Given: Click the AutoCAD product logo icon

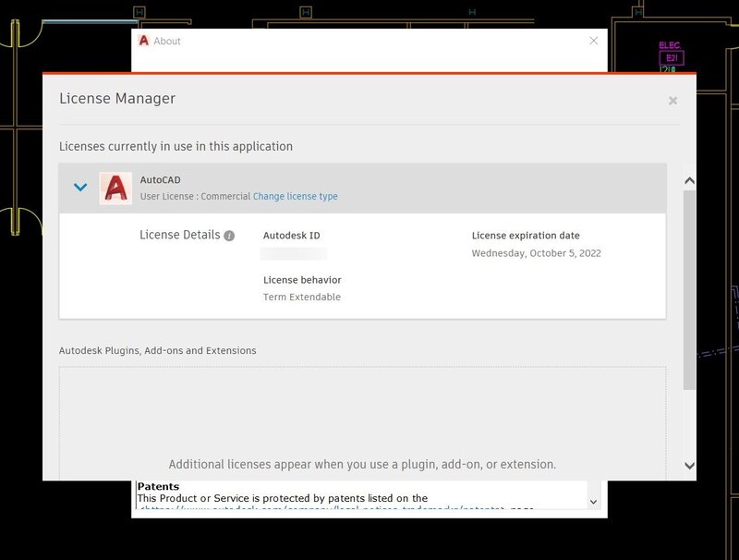Looking at the screenshot, I should click(115, 189).
